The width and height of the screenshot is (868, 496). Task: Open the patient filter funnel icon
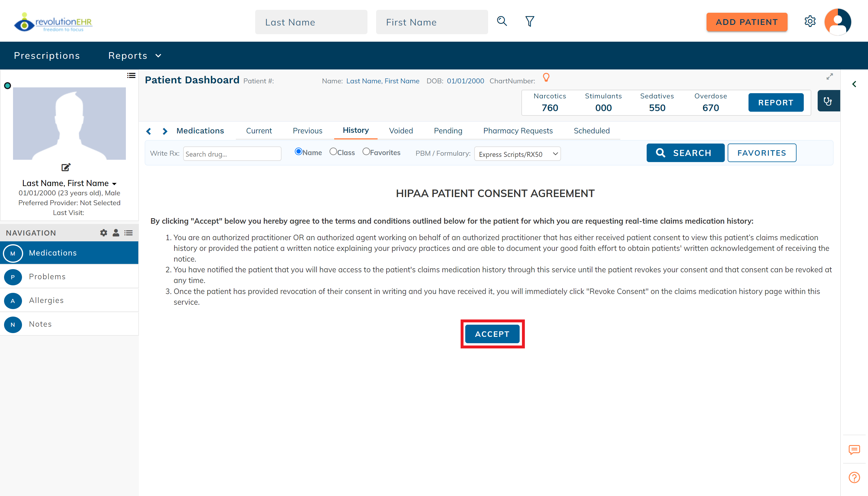(529, 21)
